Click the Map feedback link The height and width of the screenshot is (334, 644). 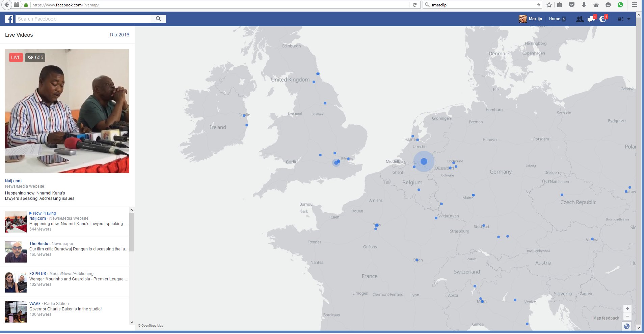(x=606, y=318)
